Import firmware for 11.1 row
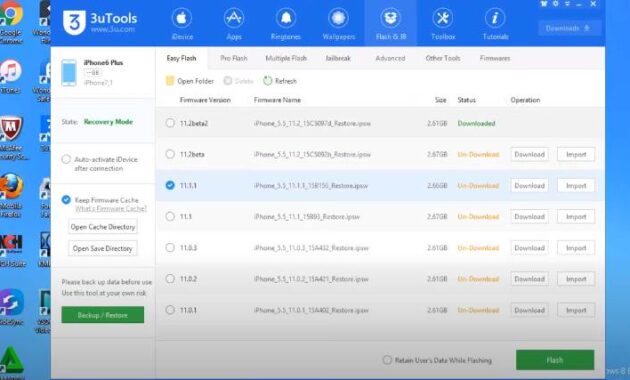 [x=576, y=217]
